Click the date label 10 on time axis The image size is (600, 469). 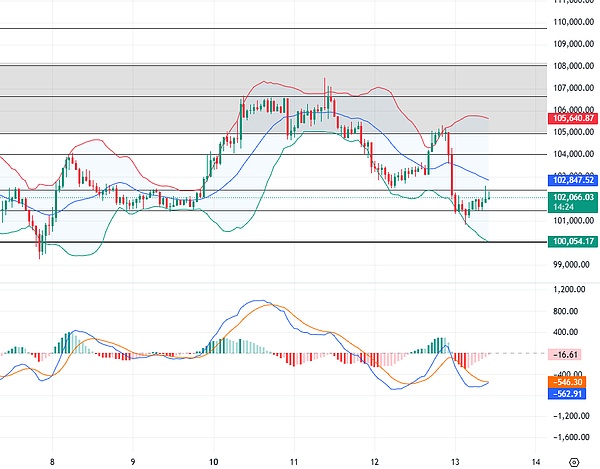point(213,461)
